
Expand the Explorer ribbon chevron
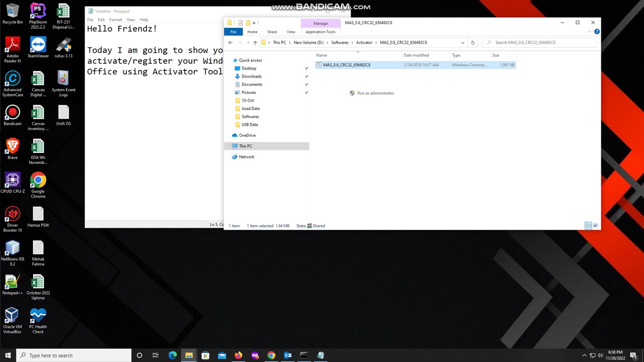point(590,32)
